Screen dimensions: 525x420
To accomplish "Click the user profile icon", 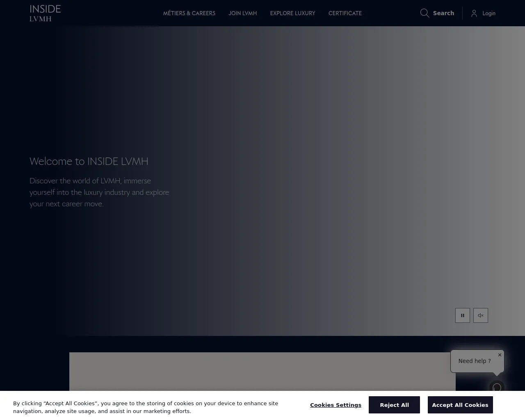I will (474, 13).
